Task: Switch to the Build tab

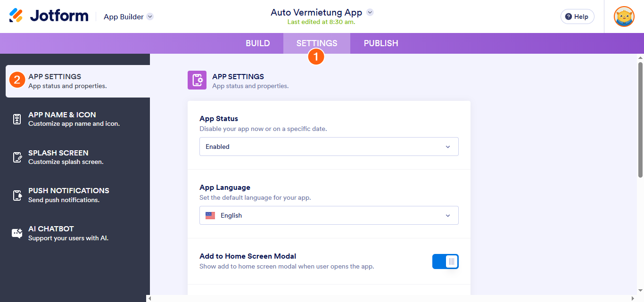Action: click(257, 43)
